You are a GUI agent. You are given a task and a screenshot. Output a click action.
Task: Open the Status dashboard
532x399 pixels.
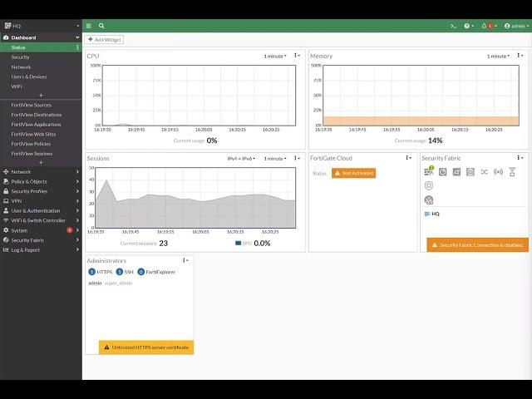pyautogui.click(x=39, y=47)
